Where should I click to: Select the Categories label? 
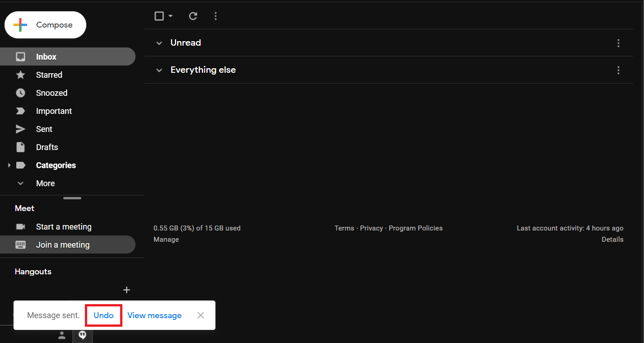56,165
